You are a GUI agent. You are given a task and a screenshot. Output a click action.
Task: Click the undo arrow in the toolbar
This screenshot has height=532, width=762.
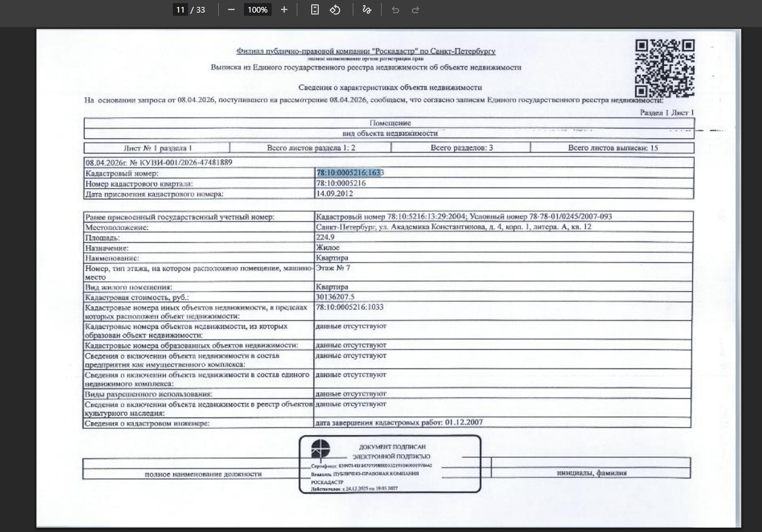[x=395, y=10]
